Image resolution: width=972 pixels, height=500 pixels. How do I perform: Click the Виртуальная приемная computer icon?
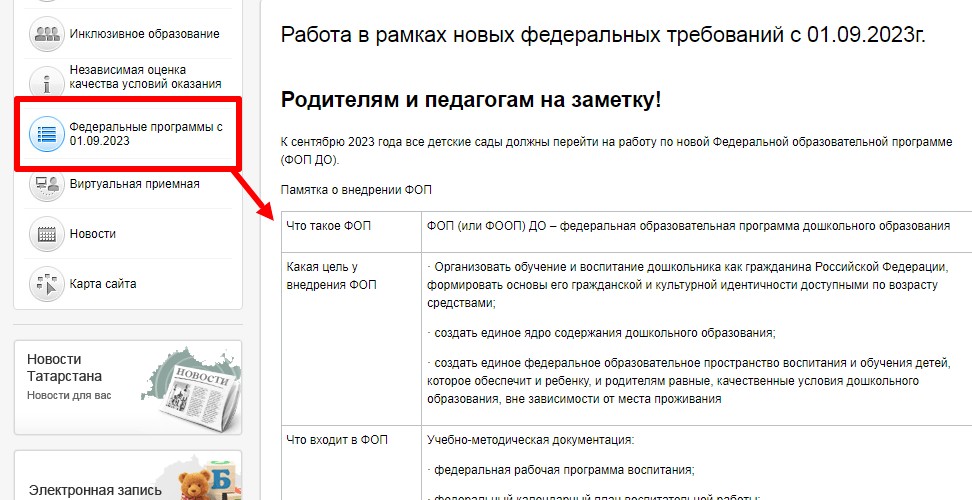pos(46,184)
